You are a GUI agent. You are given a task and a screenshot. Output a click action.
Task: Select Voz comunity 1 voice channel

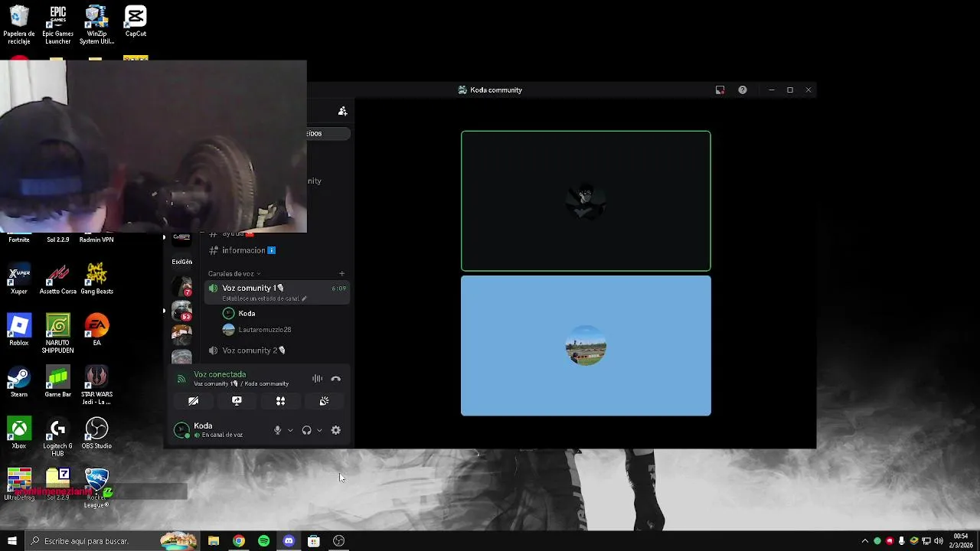pos(276,292)
